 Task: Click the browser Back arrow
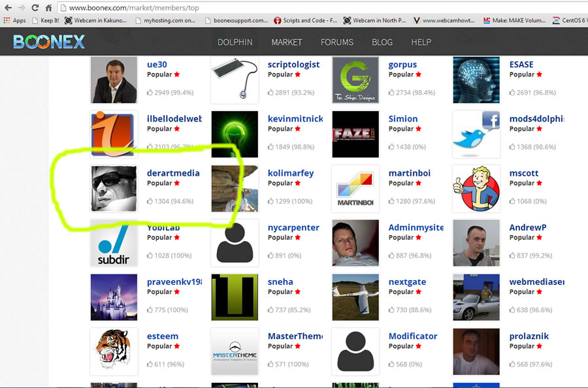pos(8,7)
